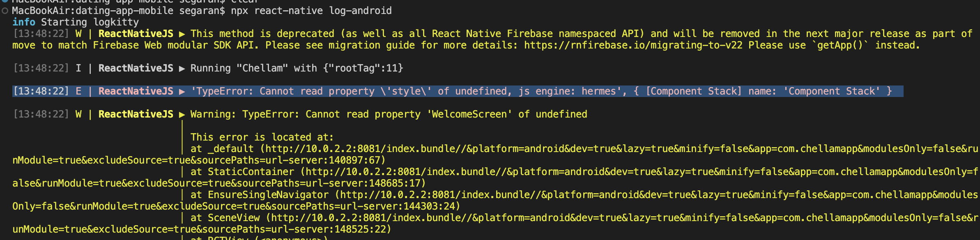Click "This error is located at:" text
This screenshot has width=980, height=240.
[262, 137]
